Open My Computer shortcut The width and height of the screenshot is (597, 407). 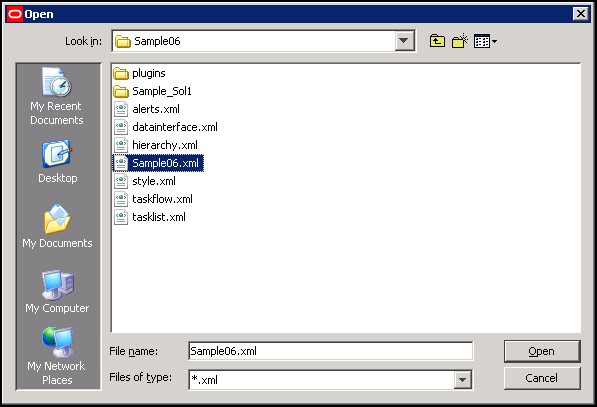point(57,292)
